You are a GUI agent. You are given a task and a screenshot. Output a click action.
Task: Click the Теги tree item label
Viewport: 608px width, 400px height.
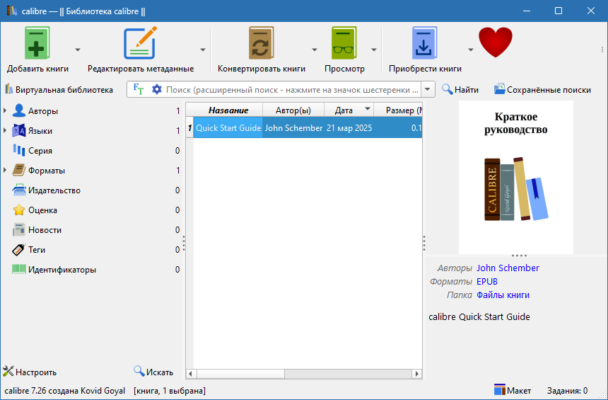[37, 250]
